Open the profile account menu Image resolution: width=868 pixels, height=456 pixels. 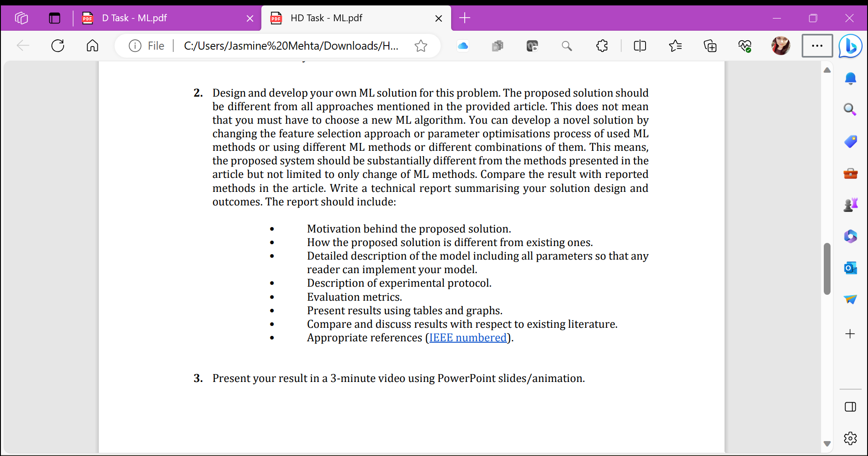pyautogui.click(x=781, y=46)
